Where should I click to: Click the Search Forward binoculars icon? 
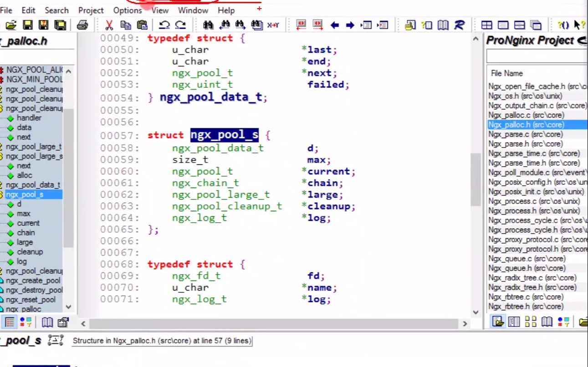coord(240,25)
